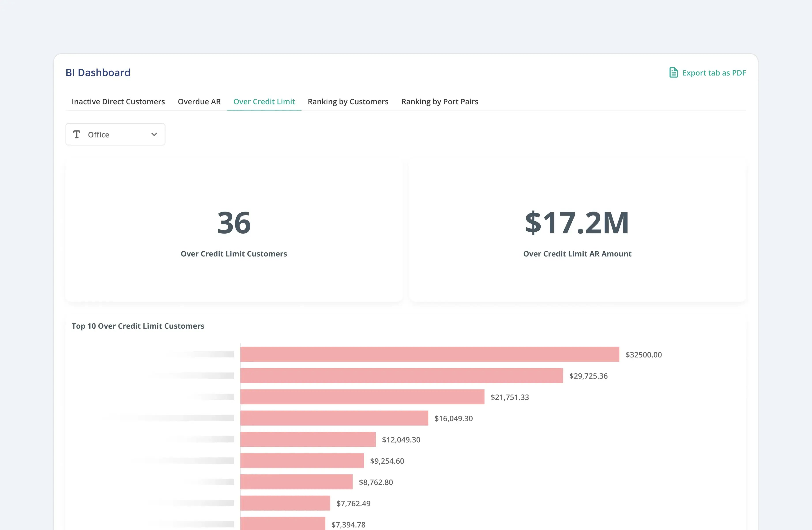Switch to Ranking by Port Pairs tab
This screenshot has height=530, width=812.
click(440, 101)
